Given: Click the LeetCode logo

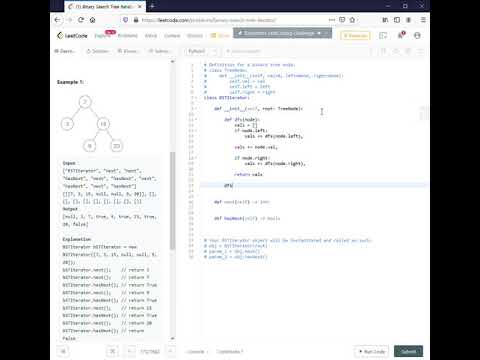Looking at the screenshot, I should tap(72, 35).
